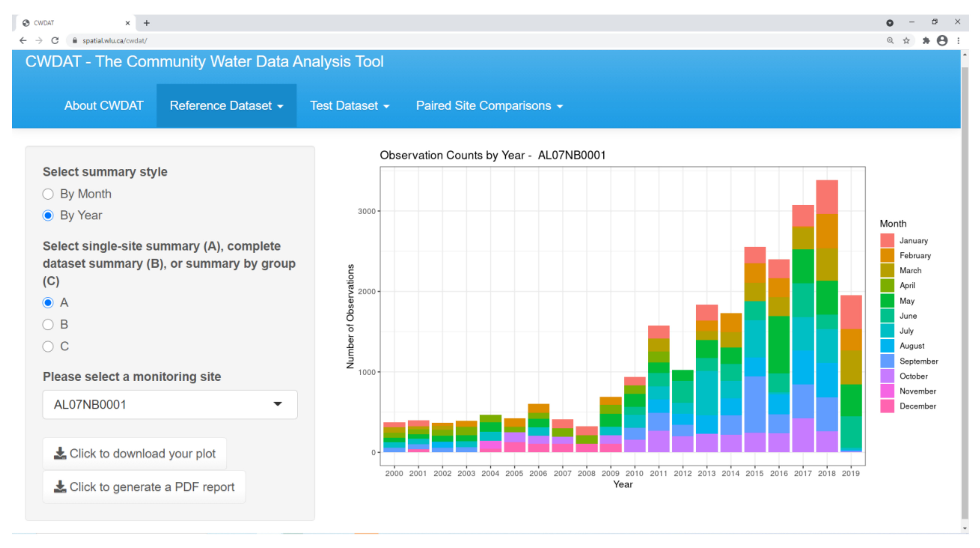Open the Chrome profile avatar
The image size is (980, 548).
coord(942,41)
